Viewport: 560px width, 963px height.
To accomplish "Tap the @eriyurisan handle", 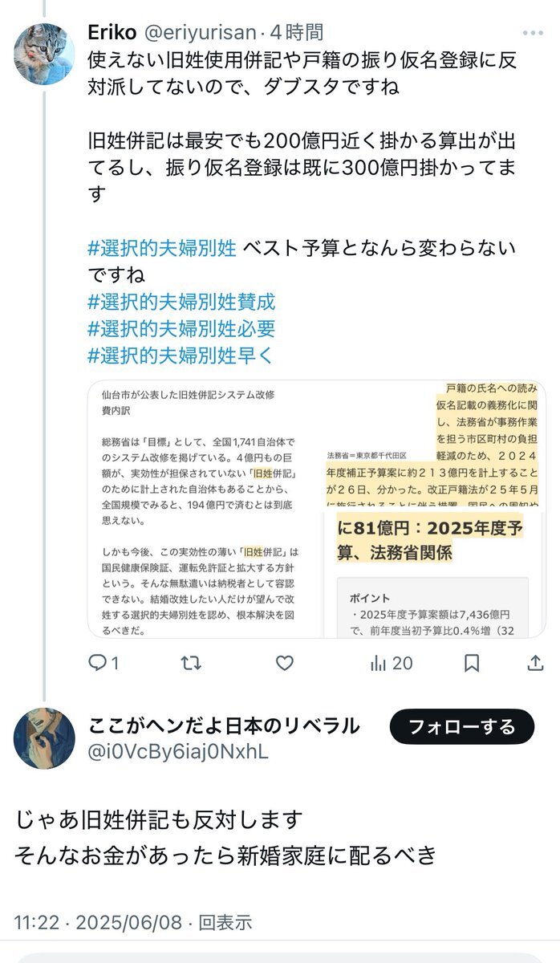I will [201, 33].
